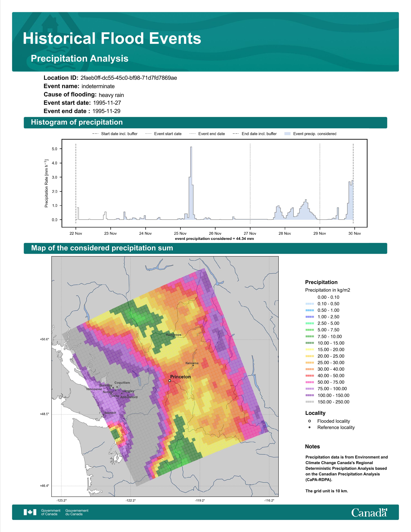Click the Precipitation Analysis subtitle
The image size is (411, 532).
[x=80, y=59]
